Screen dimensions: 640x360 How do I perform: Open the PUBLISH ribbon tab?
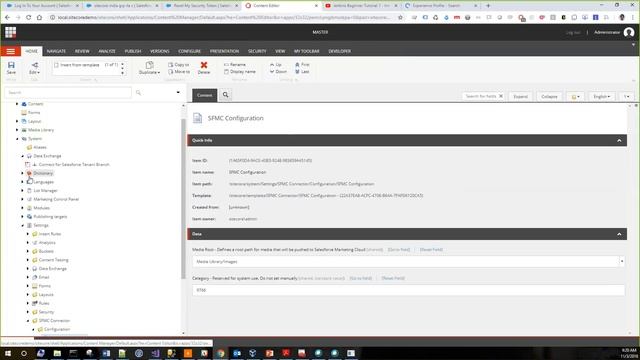(x=133, y=51)
